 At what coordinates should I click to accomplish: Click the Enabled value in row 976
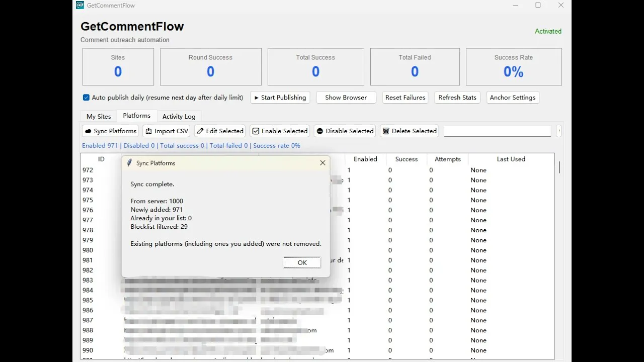click(x=349, y=210)
